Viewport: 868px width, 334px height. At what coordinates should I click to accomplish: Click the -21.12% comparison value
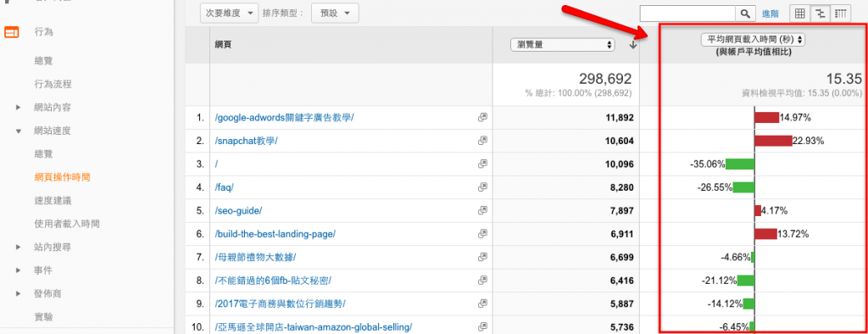pos(719,281)
